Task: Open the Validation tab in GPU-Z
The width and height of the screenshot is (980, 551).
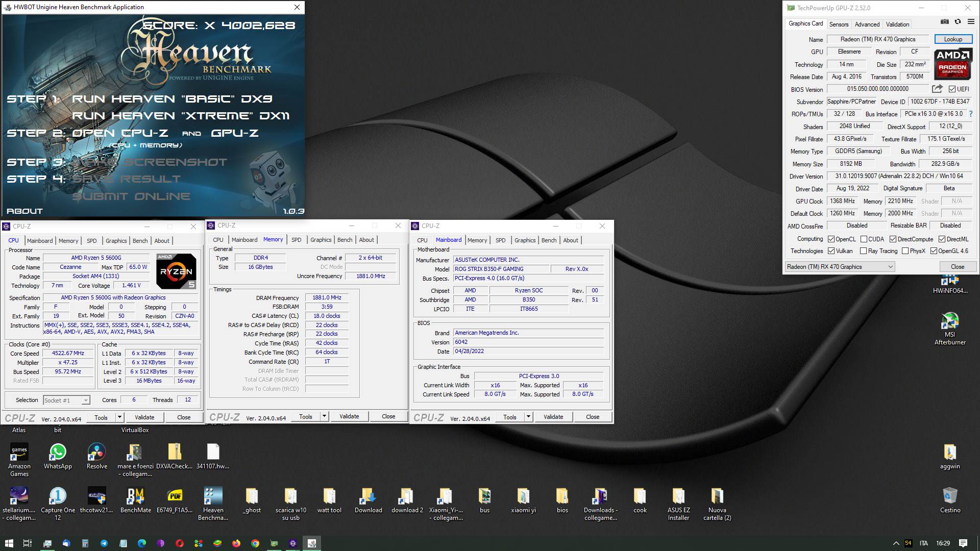Action: tap(897, 24)
